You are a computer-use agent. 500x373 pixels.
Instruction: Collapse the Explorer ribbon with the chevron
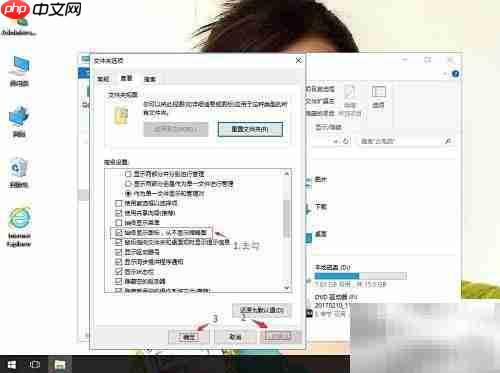(x=446, y=74)
